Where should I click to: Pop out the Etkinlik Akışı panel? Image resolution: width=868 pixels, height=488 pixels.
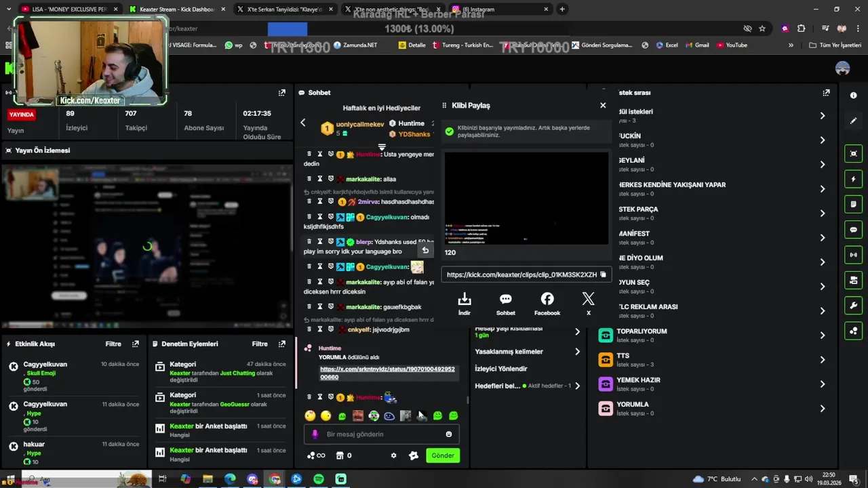click(136, 344)
